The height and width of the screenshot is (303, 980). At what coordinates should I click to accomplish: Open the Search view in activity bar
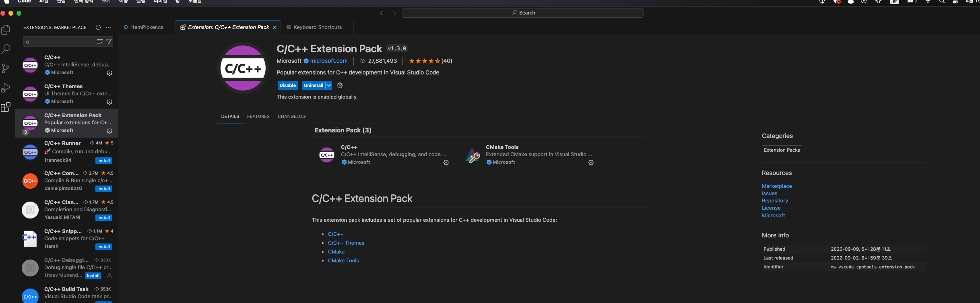(x=6, y=49)
